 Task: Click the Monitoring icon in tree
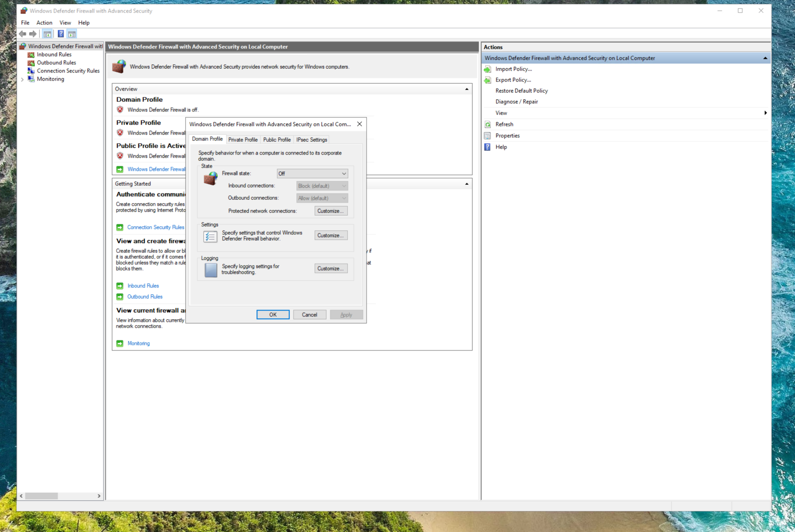coord(31,79)
